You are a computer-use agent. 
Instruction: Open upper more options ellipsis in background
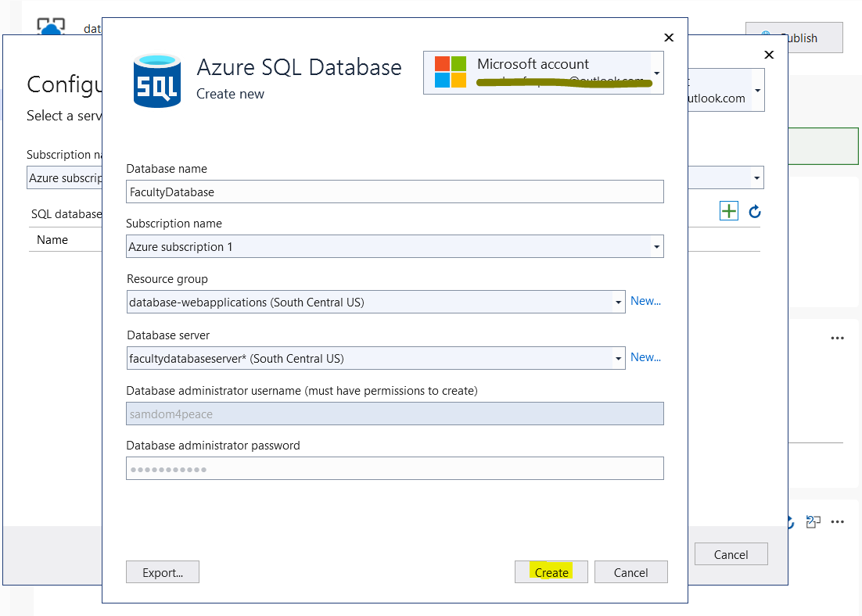837,338
